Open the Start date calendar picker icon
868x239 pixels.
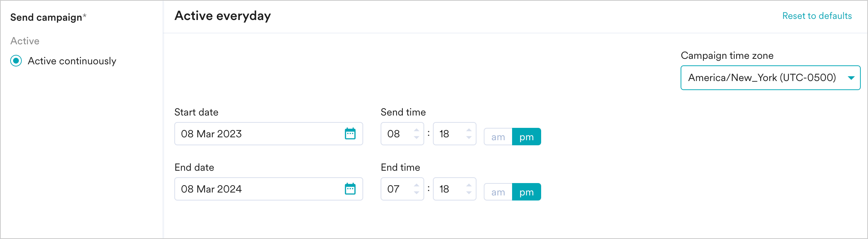(350, 134)
